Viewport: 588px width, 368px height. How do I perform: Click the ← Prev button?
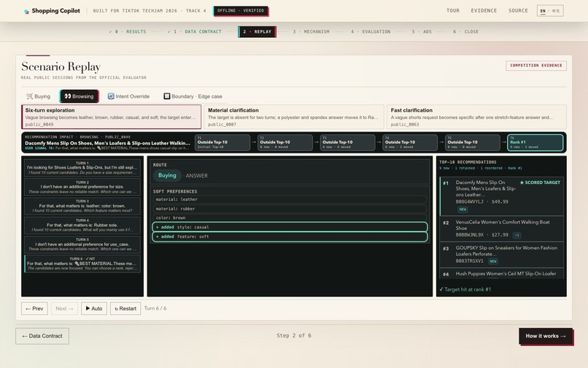tap(34, 309)
